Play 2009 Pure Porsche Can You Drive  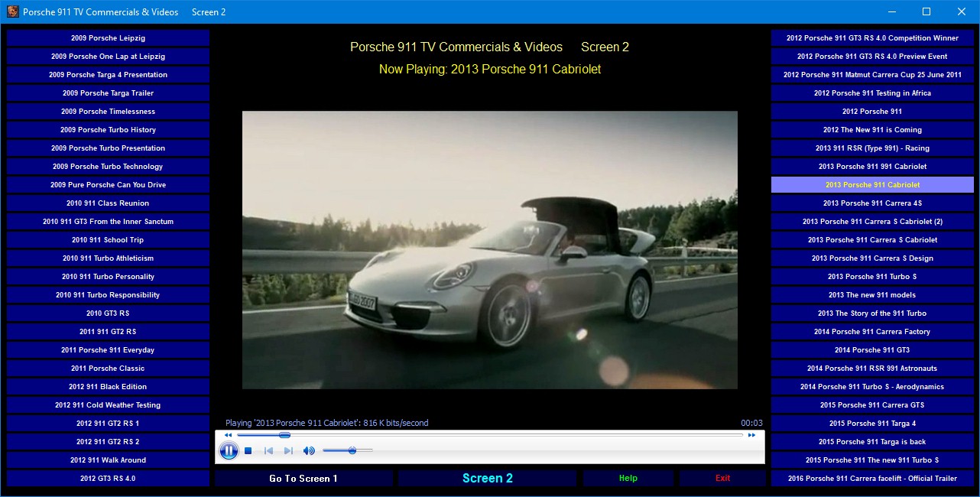click(x=108, y=185)
